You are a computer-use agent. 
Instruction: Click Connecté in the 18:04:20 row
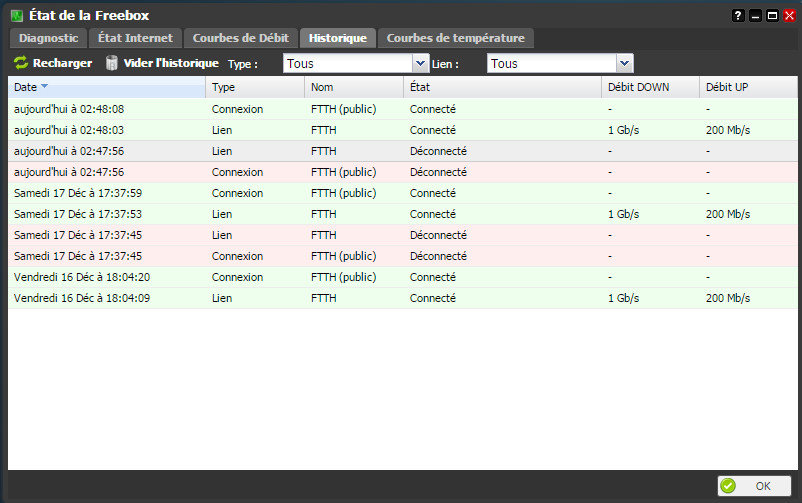coord(433,277)
